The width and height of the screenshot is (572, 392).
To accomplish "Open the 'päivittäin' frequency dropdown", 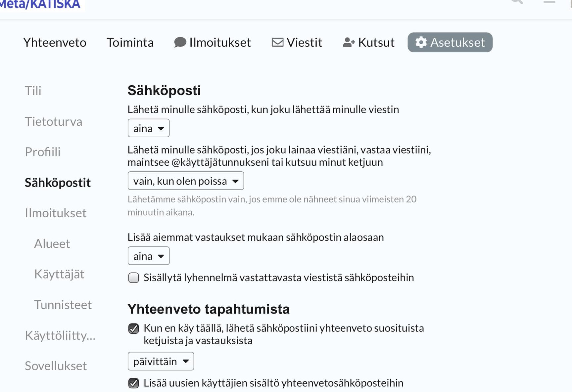I will (161, 361).
